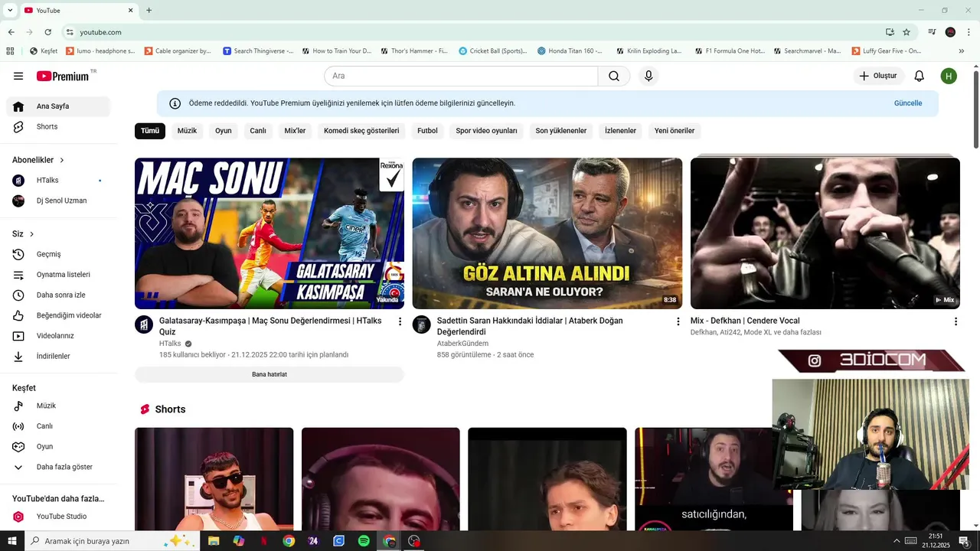Select the Mix'ler filter chip

point(295,131)
